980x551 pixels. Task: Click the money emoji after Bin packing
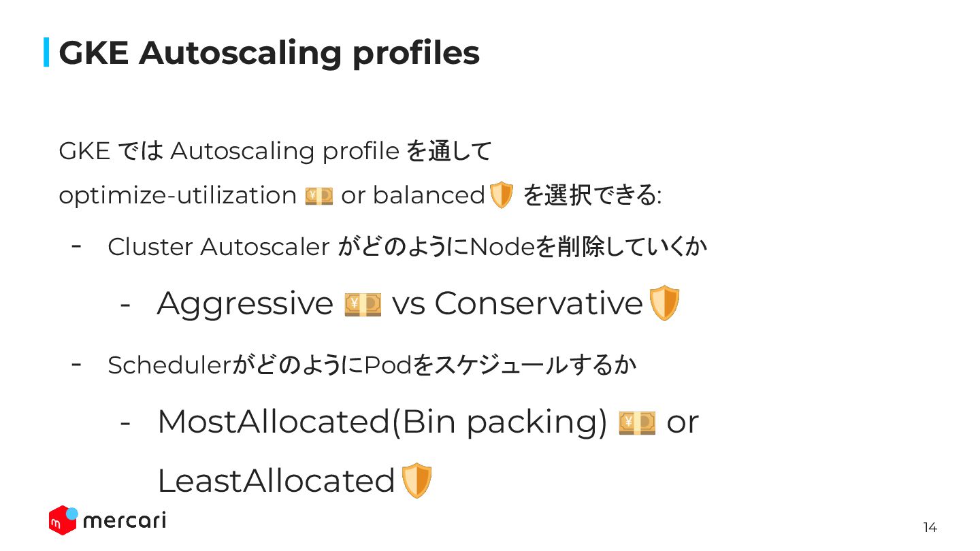click(x=637, y=422)
